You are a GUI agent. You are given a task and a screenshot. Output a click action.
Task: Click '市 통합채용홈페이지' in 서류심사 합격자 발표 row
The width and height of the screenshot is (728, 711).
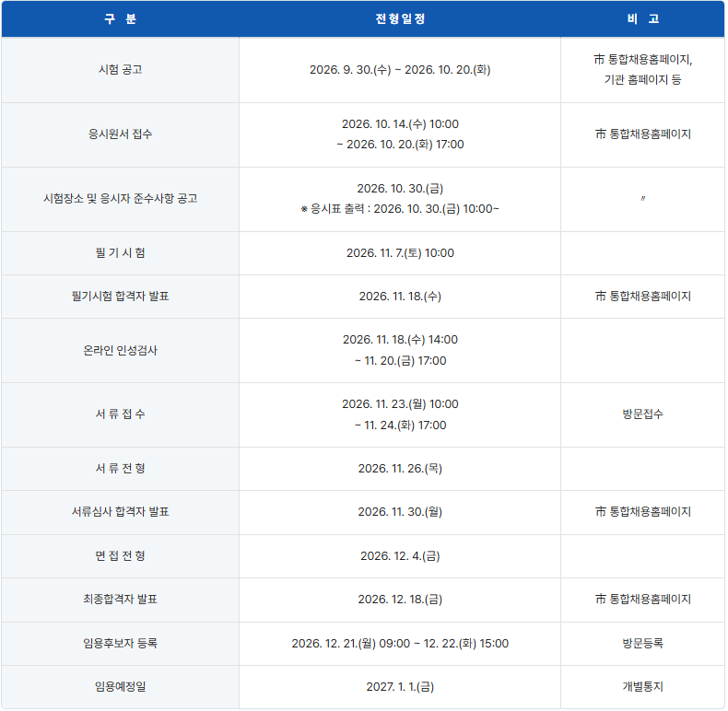pos(642,511)
